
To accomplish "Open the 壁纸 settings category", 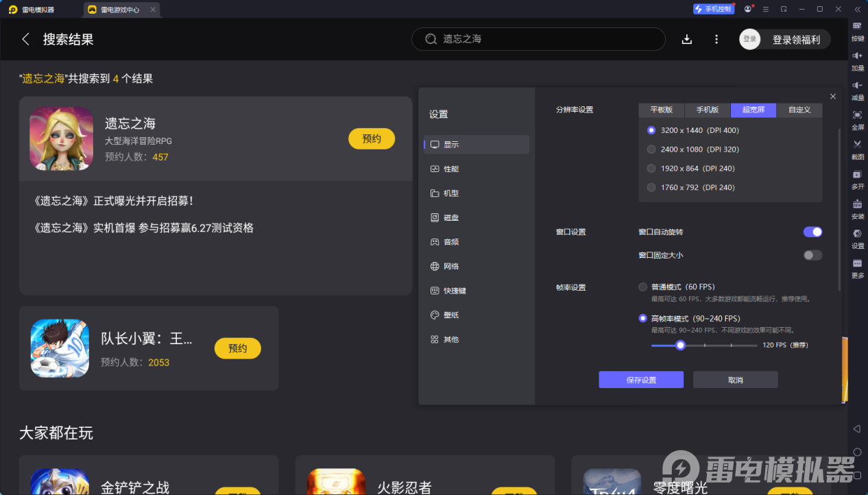I will point(477,315).
